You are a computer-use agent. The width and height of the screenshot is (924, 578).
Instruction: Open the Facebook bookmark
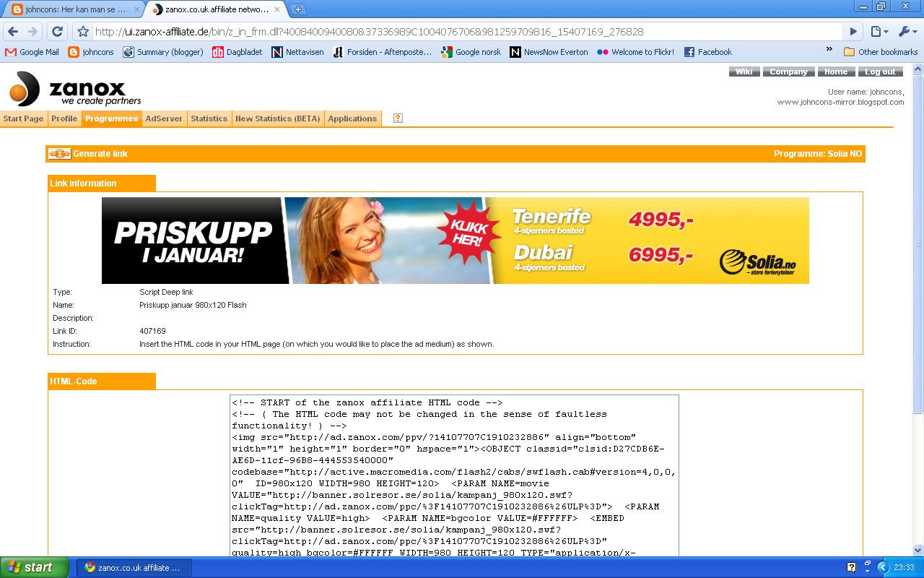coord(707,52)
